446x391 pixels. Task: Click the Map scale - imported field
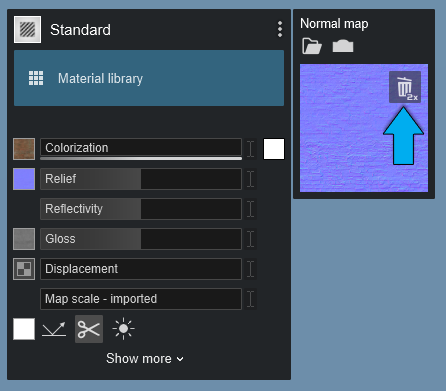click(141, 299)
